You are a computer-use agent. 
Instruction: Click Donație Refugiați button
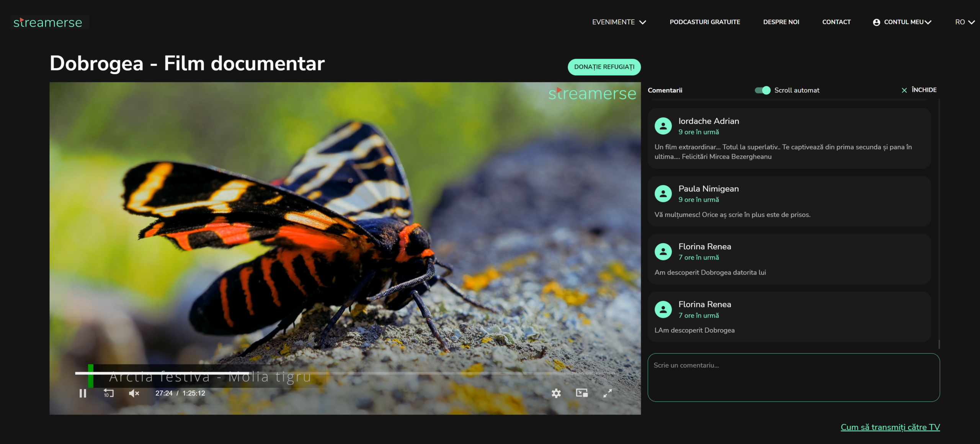(604, 67)
